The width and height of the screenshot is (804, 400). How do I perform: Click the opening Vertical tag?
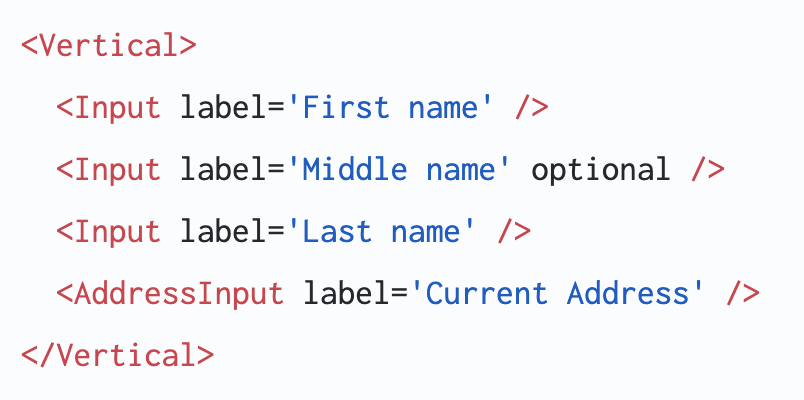coord(108,46)
